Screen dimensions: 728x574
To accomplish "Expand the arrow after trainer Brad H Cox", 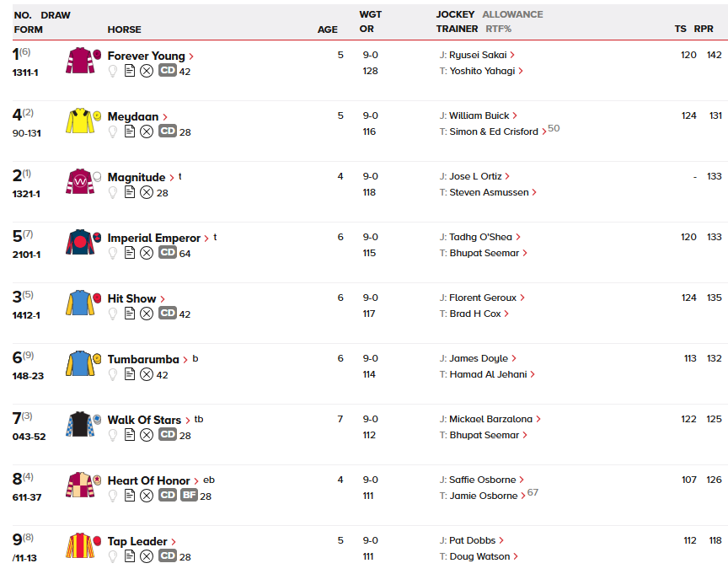I will [506, 314].
